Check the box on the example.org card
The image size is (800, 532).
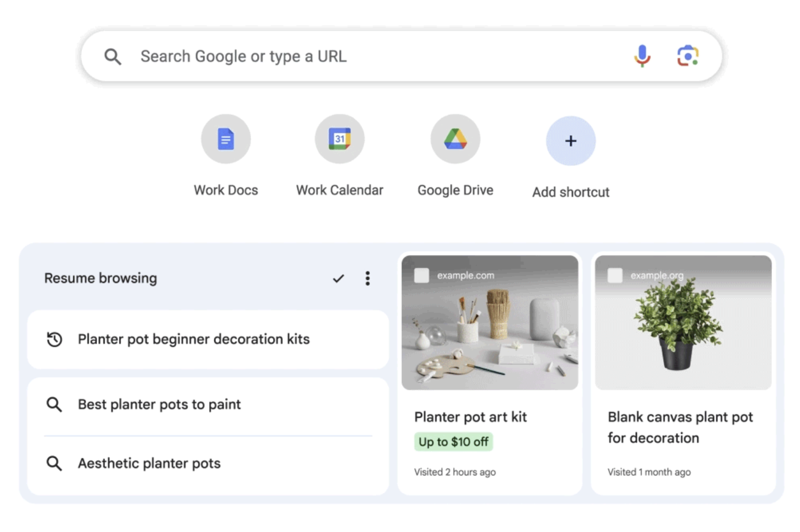tap(614, 275)
